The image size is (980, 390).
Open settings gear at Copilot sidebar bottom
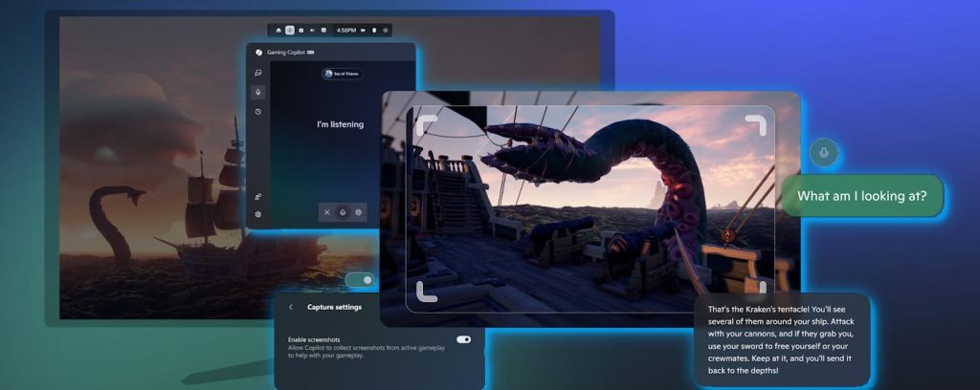258,214
